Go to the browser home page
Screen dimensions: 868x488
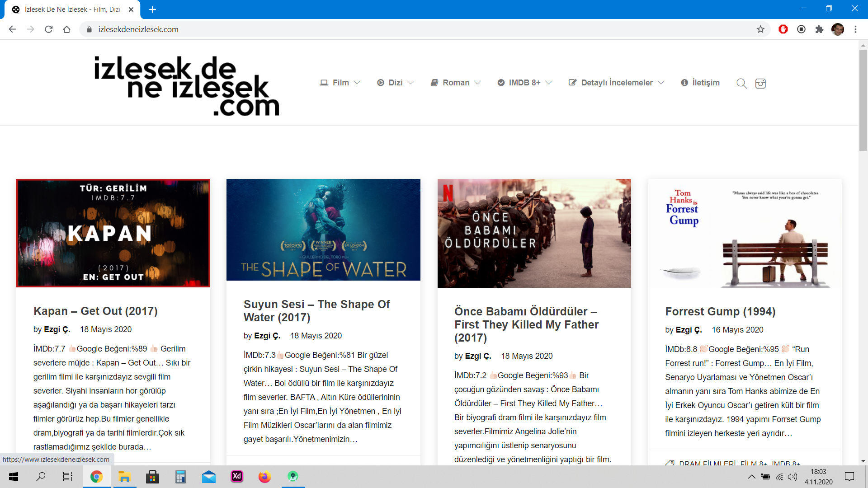(67, 29)
